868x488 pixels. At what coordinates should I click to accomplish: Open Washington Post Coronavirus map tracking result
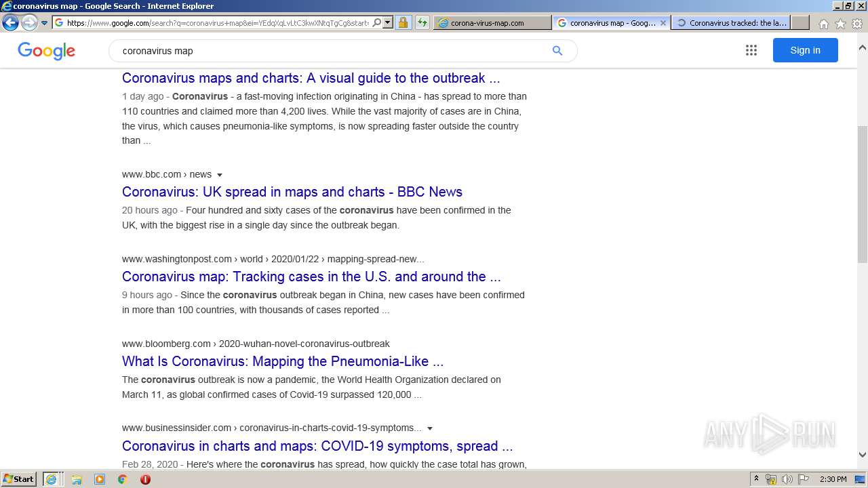pyautogui.click(x=311, y=277)
